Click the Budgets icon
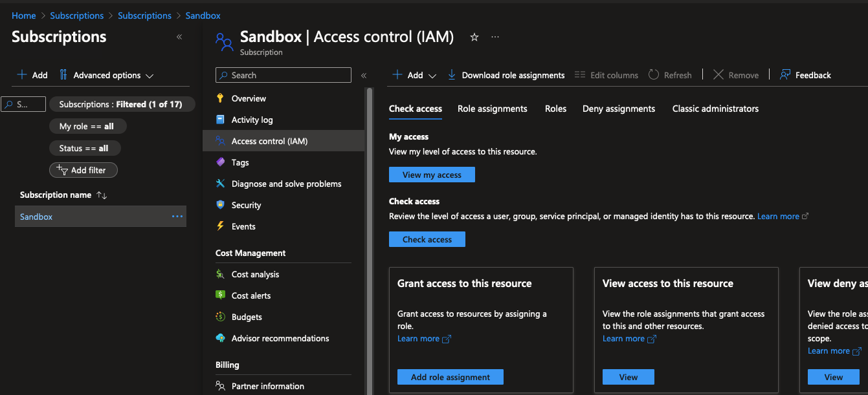The height and width of the screenshot is (395, 868). click(x=220, y=317)
